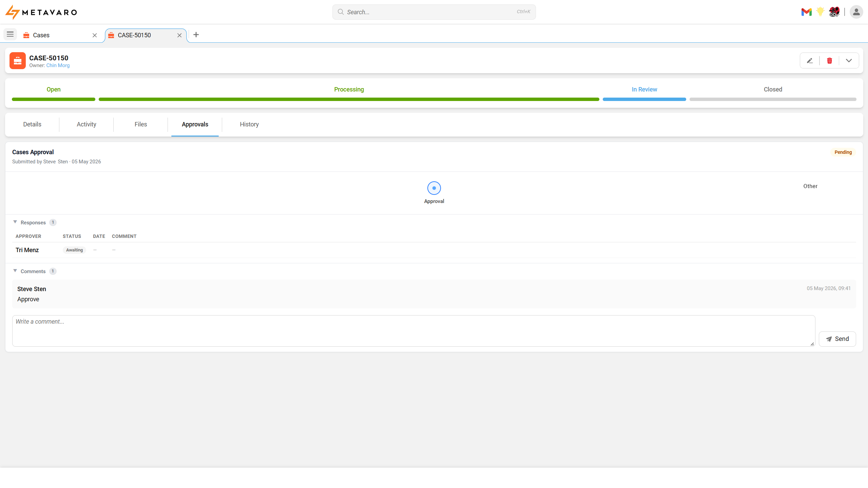The width and height of the screenshot is (868, 488).
Task: Open the Activity tab
Action: [x=86, y=124]
